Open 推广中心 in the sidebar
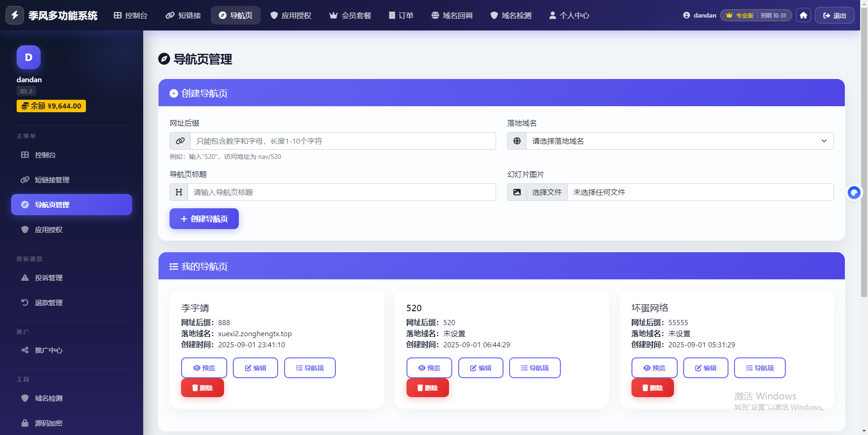Viewport: 868px width, 435px height. pyautogui.click(x=72, y=350)
